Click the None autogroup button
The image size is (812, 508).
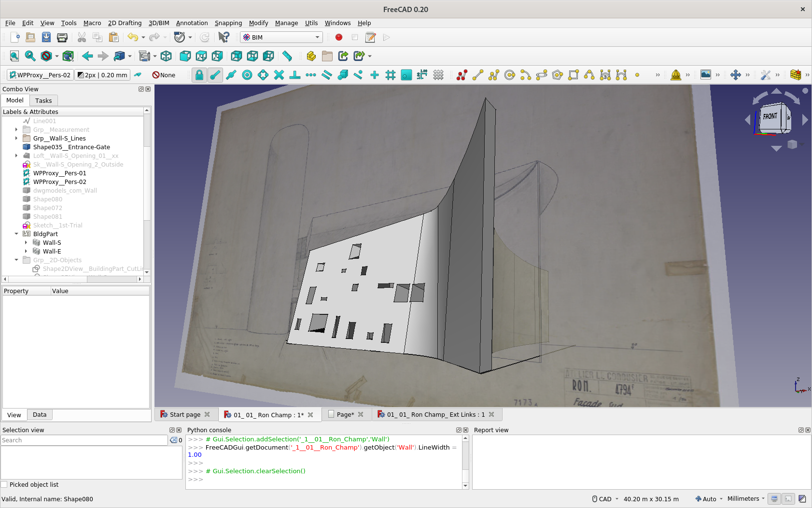pyautogui.click(x=164, y=75)
